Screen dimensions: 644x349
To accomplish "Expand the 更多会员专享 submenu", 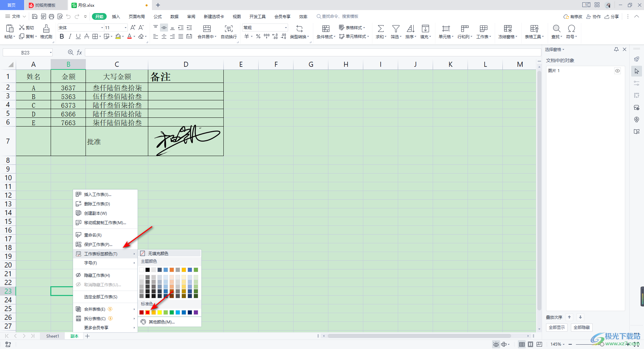I will coord(105,328).
